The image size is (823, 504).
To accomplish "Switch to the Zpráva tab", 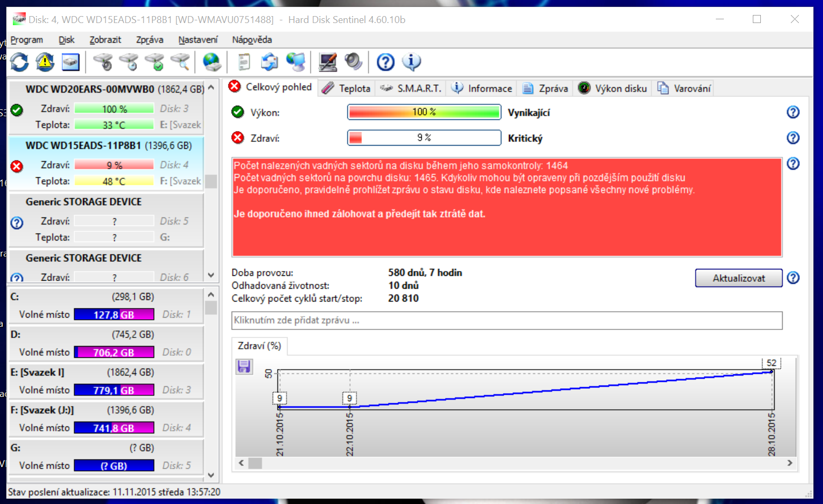I will click(545, 88).
